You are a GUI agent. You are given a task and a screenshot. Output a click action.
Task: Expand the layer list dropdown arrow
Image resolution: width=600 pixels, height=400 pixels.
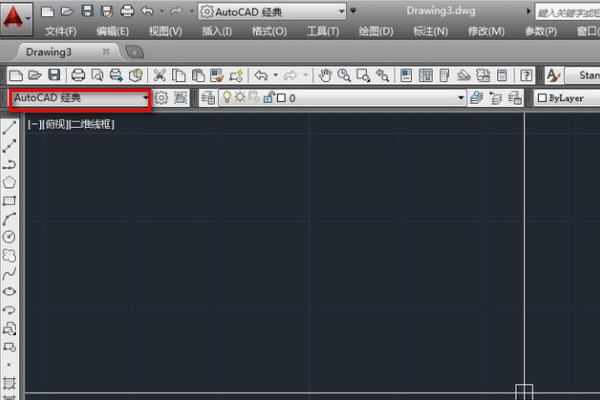click(x=461, y=98)
